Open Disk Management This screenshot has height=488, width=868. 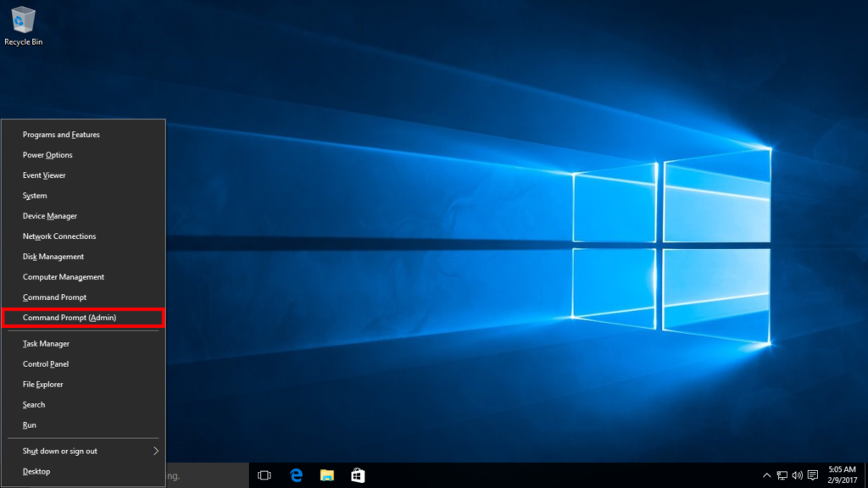tap(84, 257)
